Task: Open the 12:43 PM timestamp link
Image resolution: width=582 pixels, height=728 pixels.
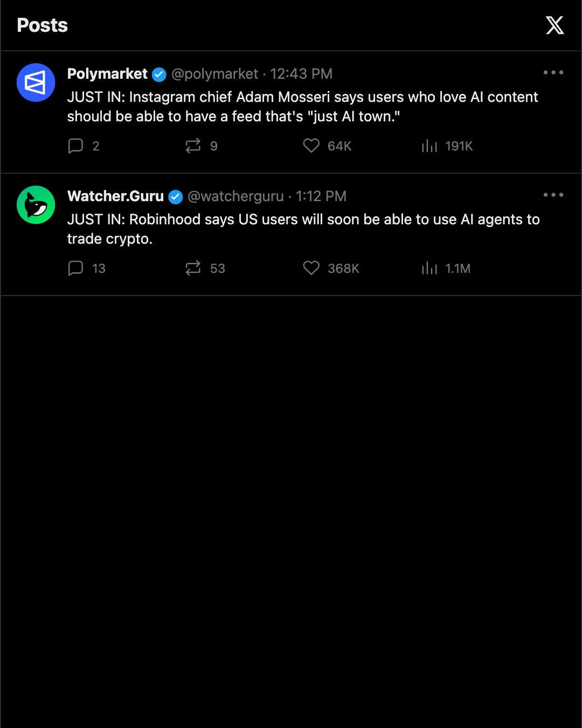Action: pos(301,74)
